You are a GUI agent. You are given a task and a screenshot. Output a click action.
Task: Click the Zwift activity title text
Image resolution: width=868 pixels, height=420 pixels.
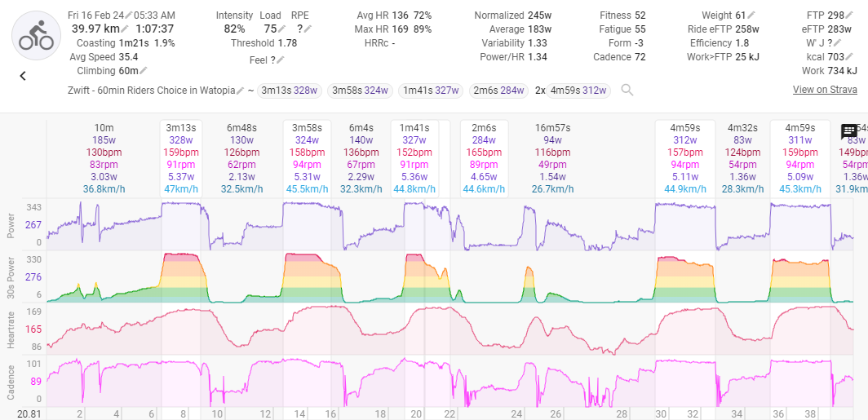click(x=152, y=91)
